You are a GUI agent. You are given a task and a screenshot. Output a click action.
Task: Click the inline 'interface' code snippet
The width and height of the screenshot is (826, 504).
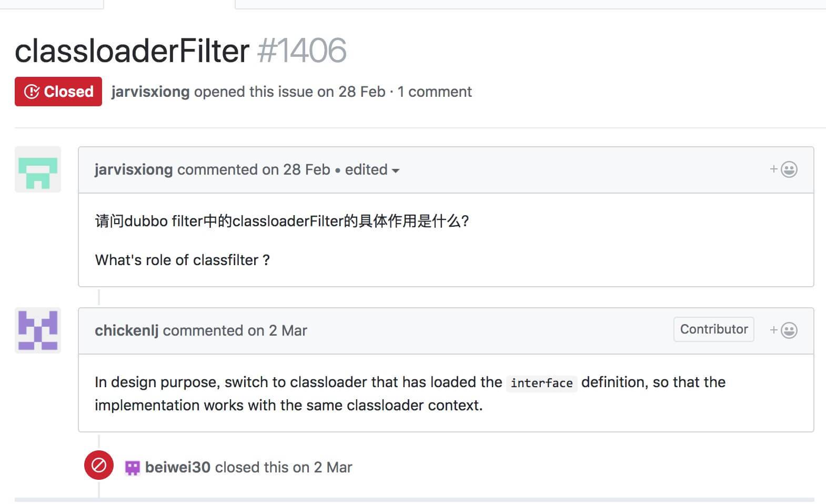pyautogui.click(x=541, y=383)
